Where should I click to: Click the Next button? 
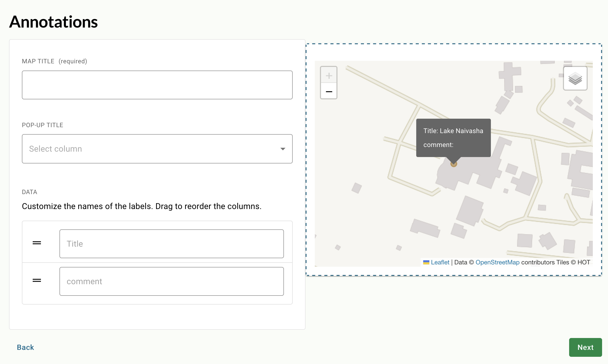(x=585, y=347)
